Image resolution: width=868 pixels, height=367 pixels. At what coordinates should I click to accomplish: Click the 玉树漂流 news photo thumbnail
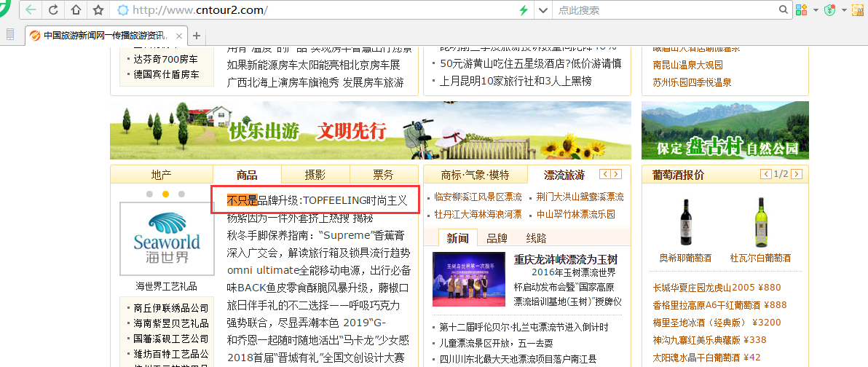click(x=469, y=279)
